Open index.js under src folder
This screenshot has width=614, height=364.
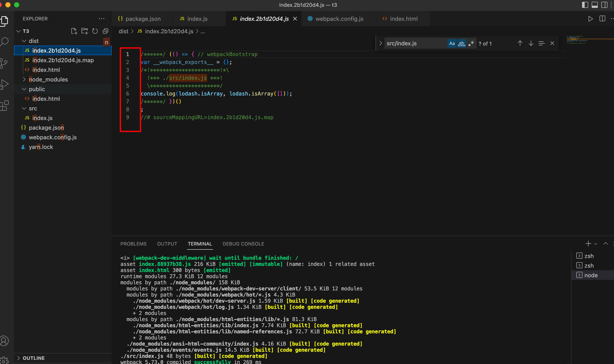(63, 118)
